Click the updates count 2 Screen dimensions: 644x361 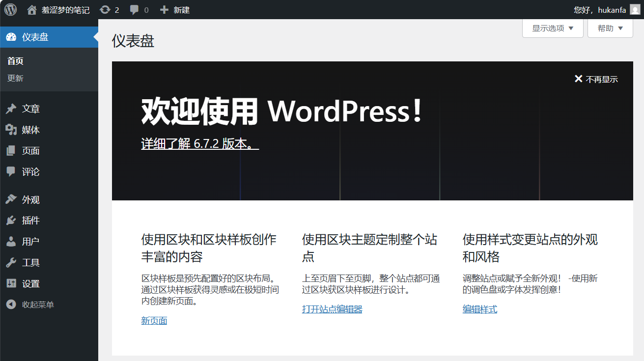coord(117,10)
